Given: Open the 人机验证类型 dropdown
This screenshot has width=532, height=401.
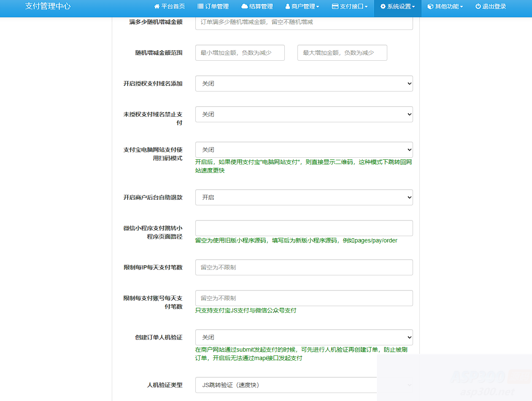Looking at the screenshot, I should [303, 385].
